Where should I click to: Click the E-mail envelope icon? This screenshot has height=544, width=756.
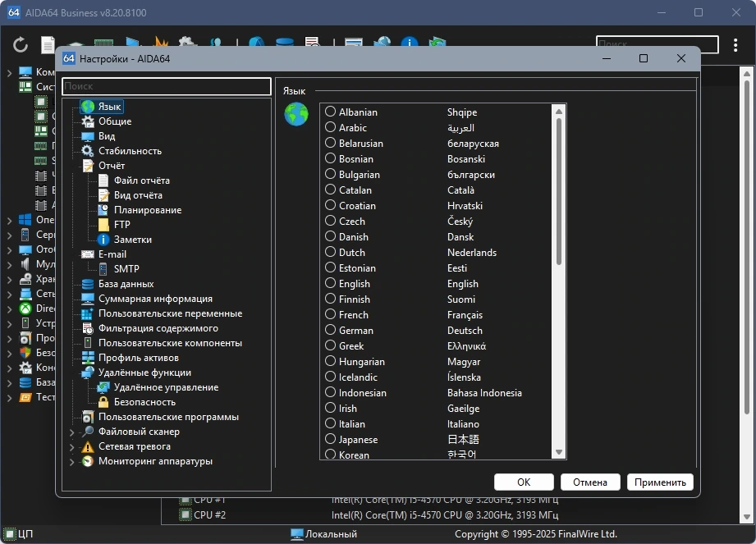[x=88, y=254]
